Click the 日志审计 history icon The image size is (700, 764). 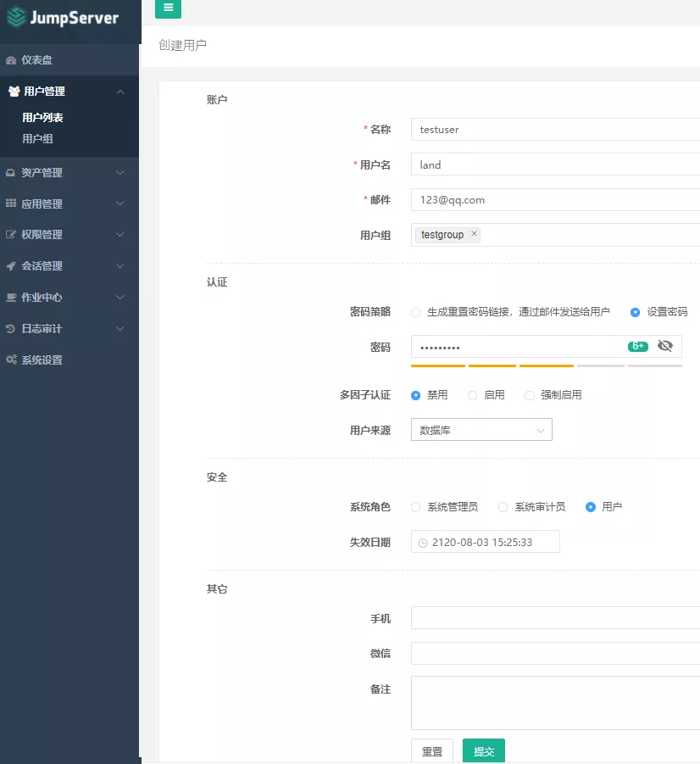tap(11, 329)
